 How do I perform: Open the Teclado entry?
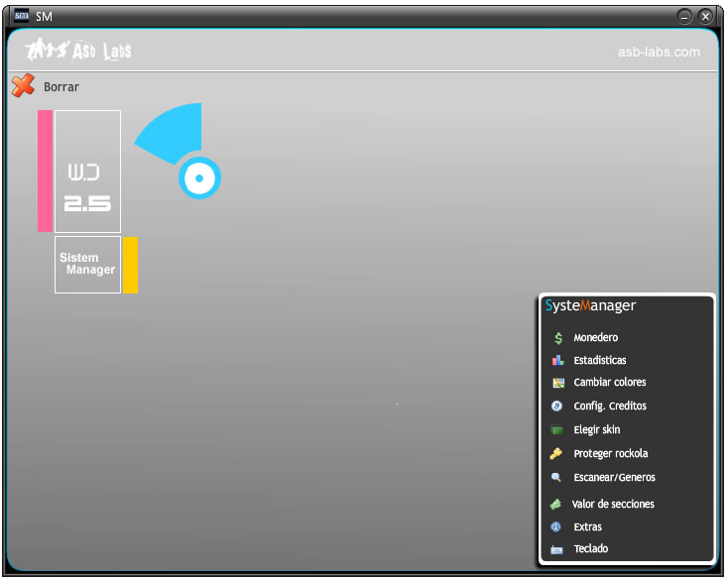coord(590,548)
